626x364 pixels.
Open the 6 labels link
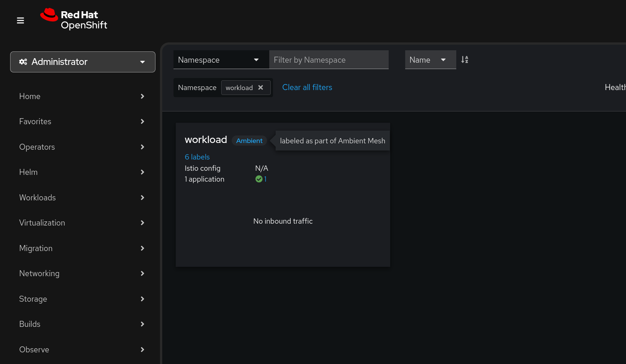click(197, 157)
